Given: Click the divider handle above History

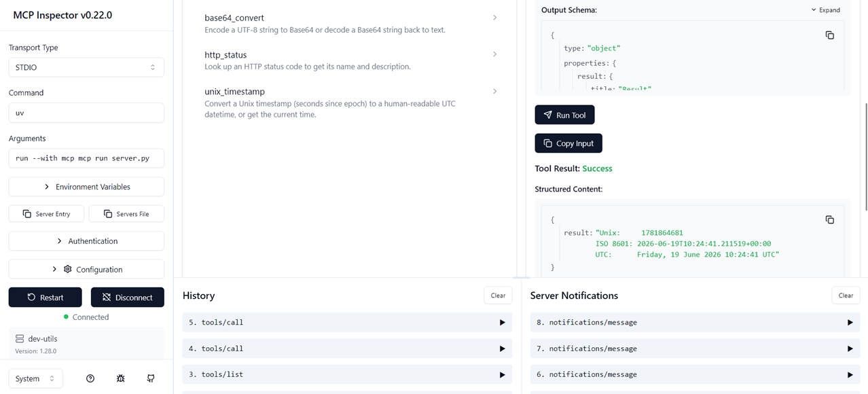Looking at the screenshot, I should (x=521, y=278).
